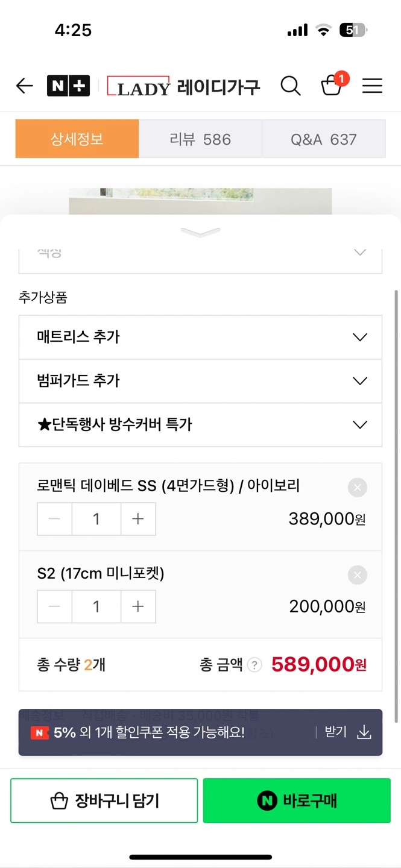Open the 단독행사 방수커버 특가 dropdown
The image size is (401, 868).
pyautogui.click(x=200, y=424)
